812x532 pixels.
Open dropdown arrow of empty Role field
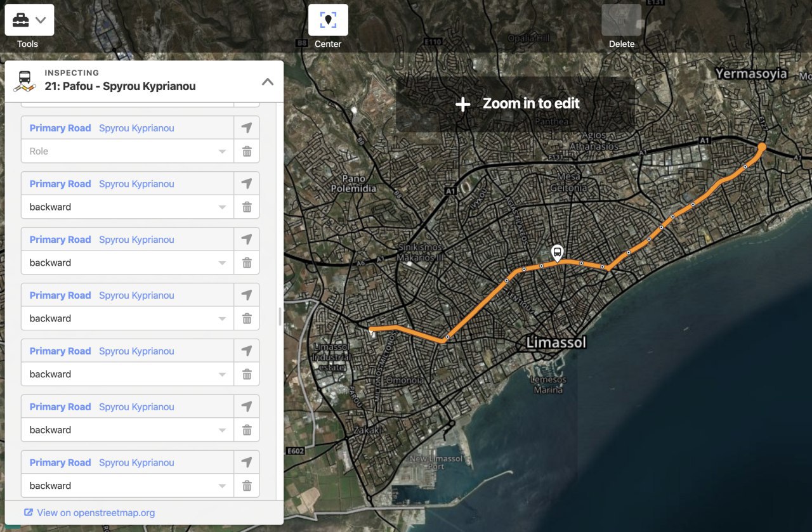tap(222, 152)
